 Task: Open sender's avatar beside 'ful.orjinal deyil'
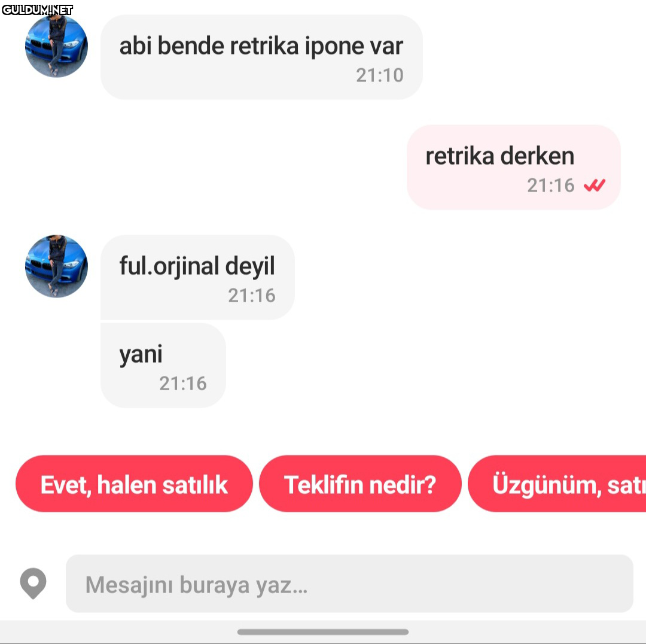[56, 266]
